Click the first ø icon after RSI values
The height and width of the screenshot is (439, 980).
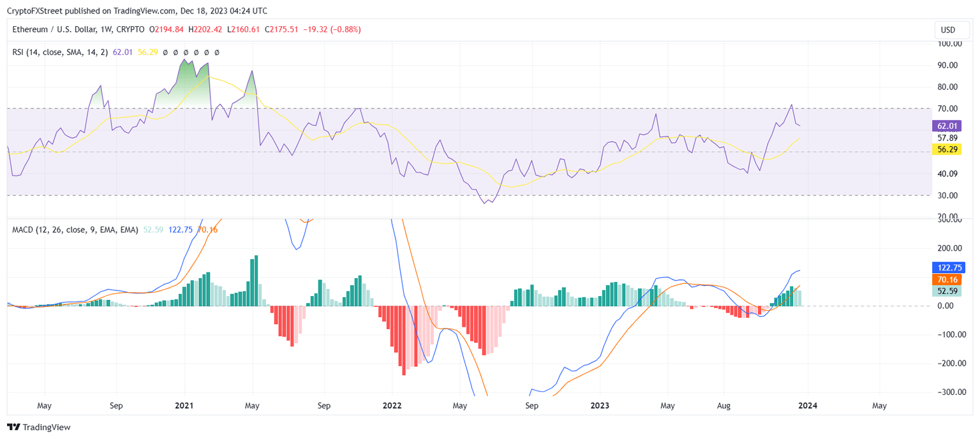click(x=165, y=52)
